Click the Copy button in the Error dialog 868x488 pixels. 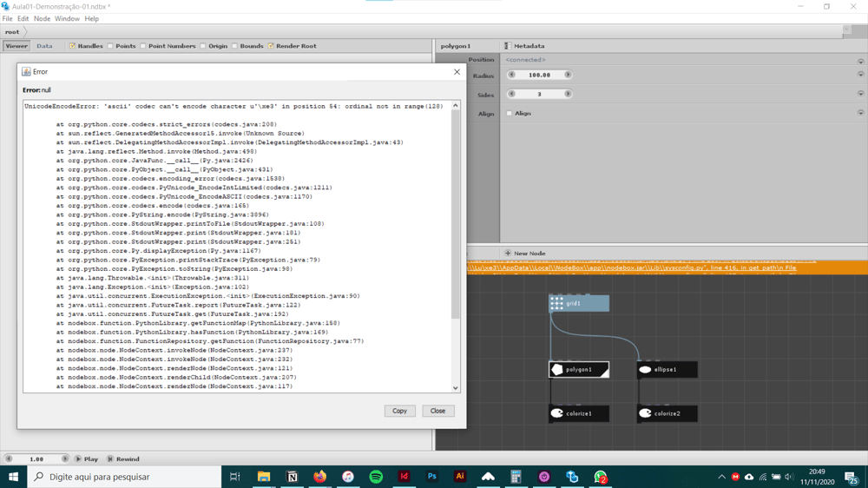[x=399, y=411]
